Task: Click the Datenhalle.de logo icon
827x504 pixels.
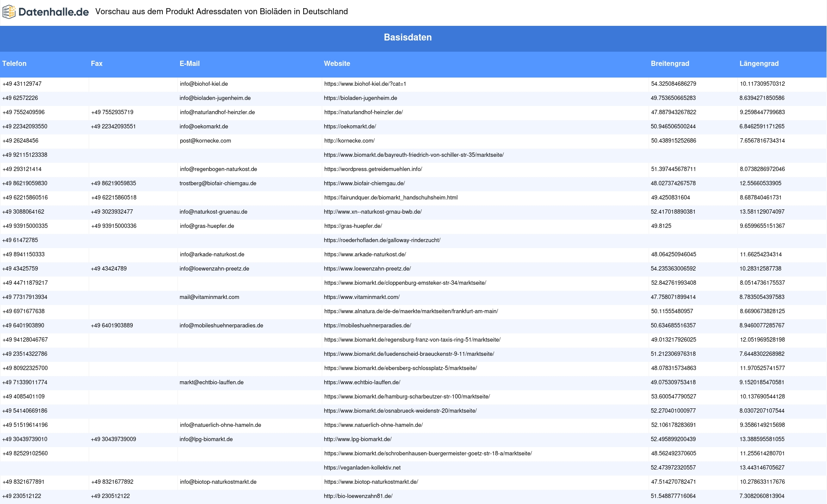Action: coord(9,12)
